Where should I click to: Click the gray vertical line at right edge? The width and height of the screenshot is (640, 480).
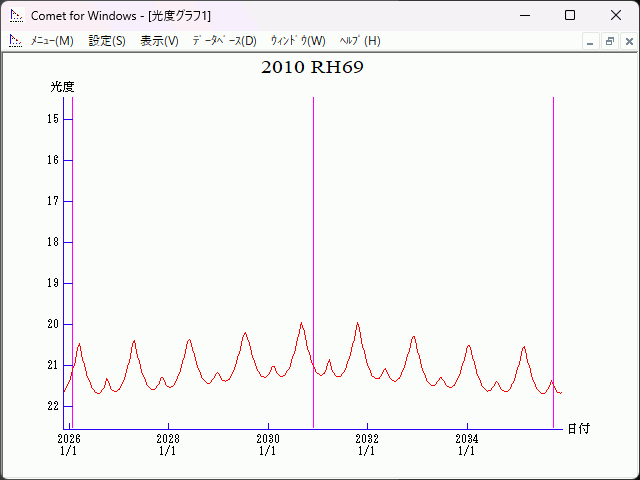[553, 250]
